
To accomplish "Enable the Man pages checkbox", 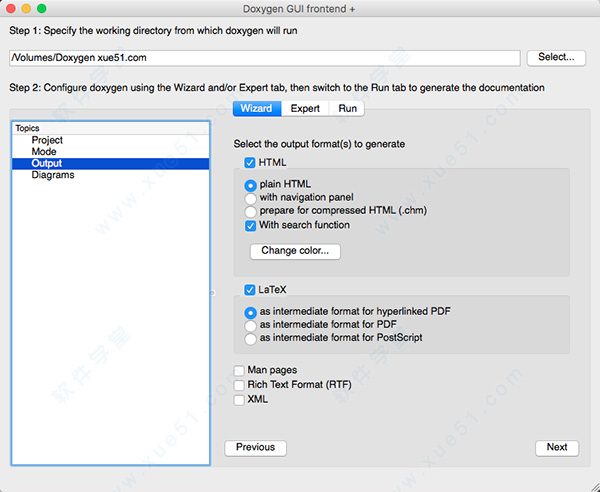I will click(239, 371).
